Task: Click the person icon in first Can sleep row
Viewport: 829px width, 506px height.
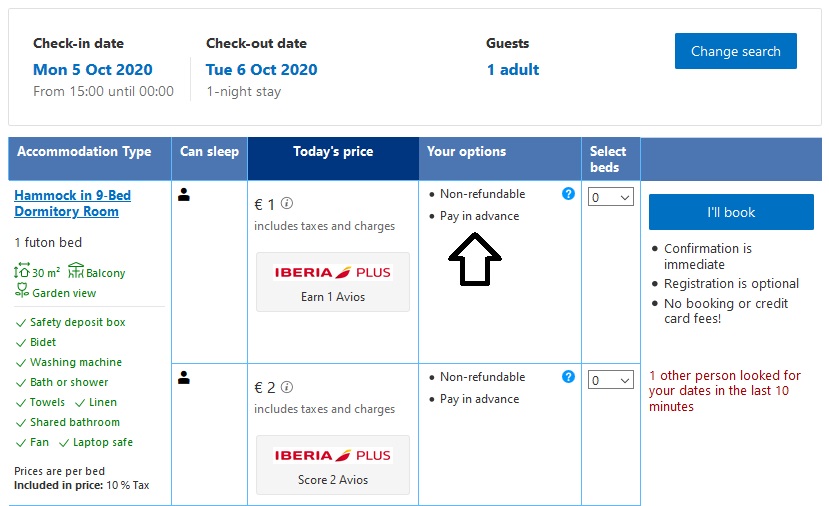Action: pyautogui.click(x=184, y=195)
